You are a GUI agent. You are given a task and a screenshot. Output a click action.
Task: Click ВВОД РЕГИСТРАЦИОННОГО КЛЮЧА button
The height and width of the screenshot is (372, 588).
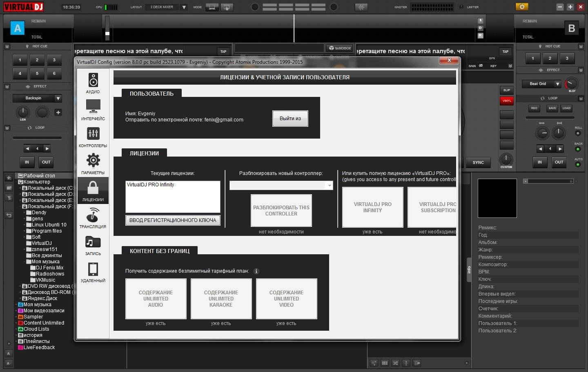(173, 220)
